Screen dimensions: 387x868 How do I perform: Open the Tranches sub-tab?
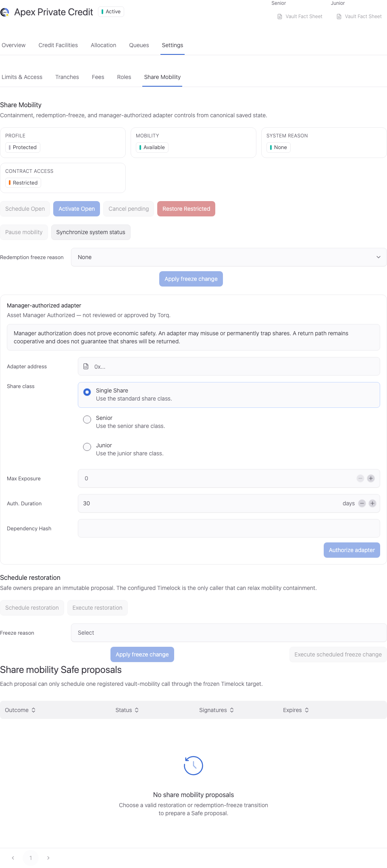[x=67, y=77]
